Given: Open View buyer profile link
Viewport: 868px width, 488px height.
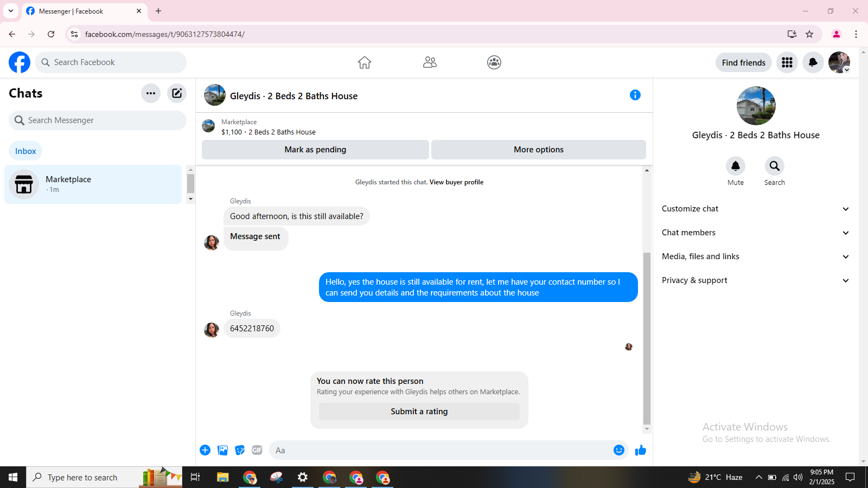Looking at the screenshot, I should tap(456, 182).
